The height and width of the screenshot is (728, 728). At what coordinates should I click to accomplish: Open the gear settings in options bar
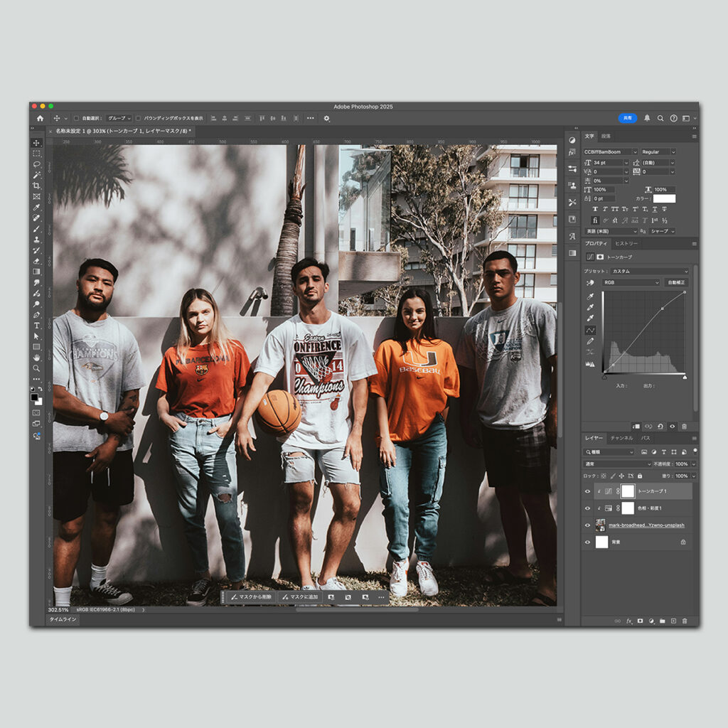[326, 119]
